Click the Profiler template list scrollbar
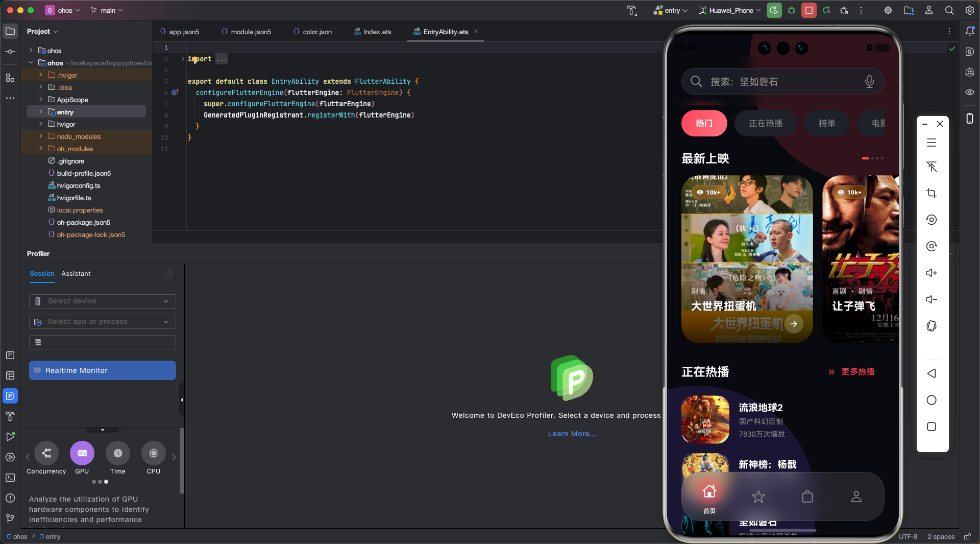980x544 pixels. coord(182,461)
